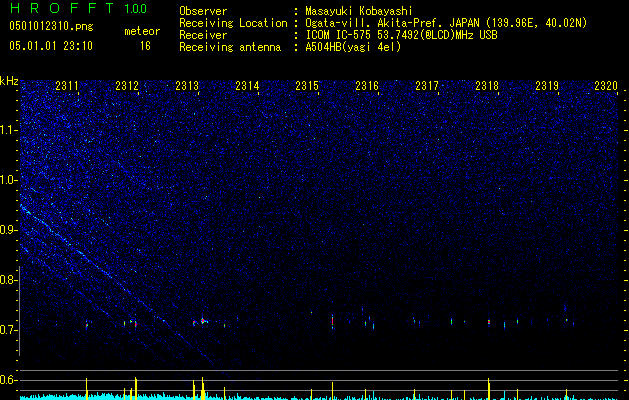Click the Receiving Location label
Screen dimensions: 629x400
tap(233, 23)
